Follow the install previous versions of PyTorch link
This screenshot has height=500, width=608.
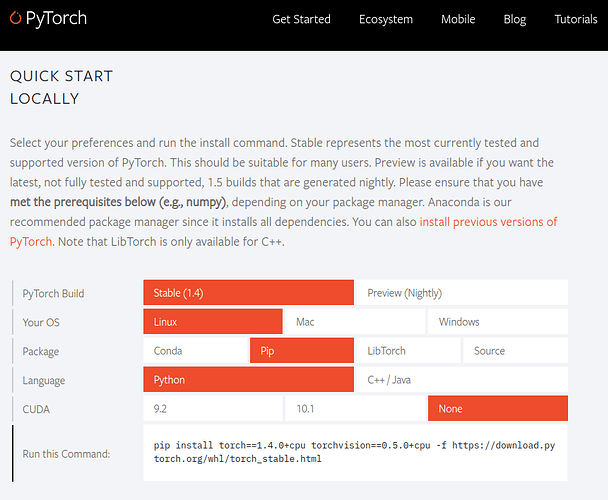pyautogui.click(x=488, y=222)
